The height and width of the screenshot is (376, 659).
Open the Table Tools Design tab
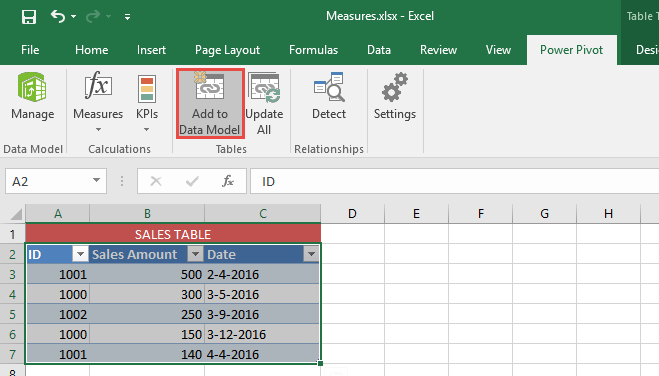(646, 50)
